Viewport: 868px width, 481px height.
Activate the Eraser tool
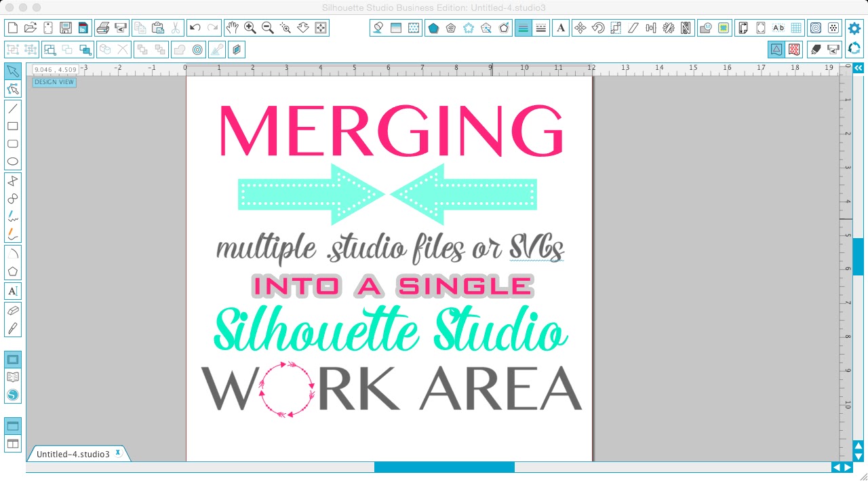tap(12, 309)
